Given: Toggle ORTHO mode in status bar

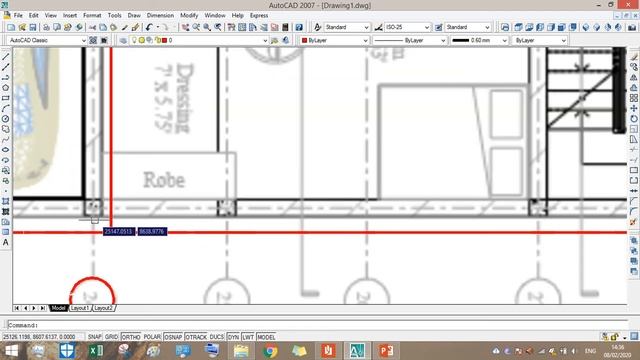Looking at the screenshot, I should coord(131,337).
